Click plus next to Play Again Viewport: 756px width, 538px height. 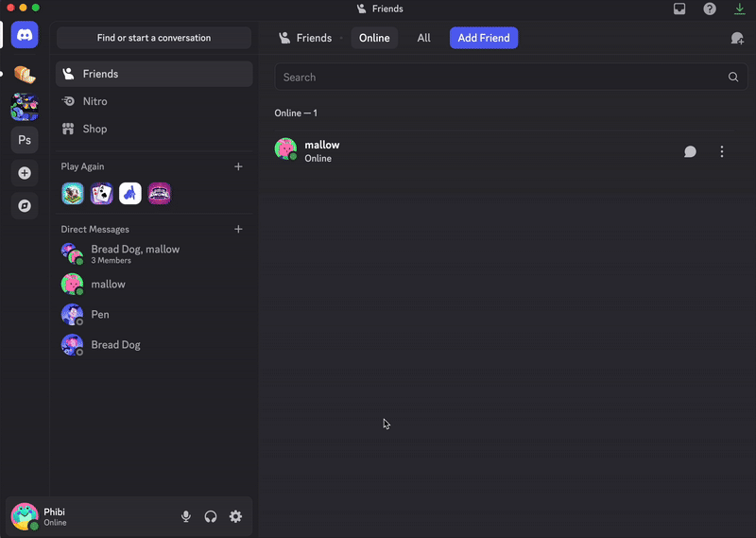pos(238,166)
